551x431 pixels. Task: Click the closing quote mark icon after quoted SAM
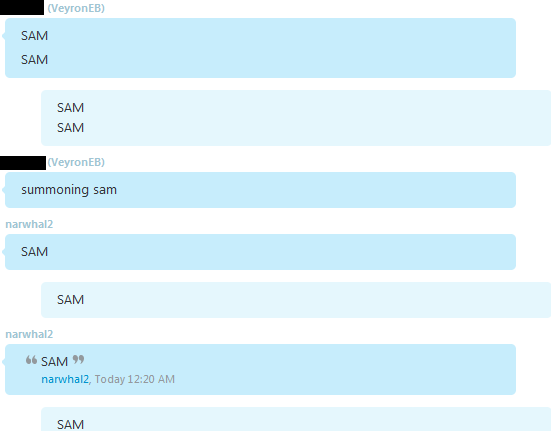78,360
